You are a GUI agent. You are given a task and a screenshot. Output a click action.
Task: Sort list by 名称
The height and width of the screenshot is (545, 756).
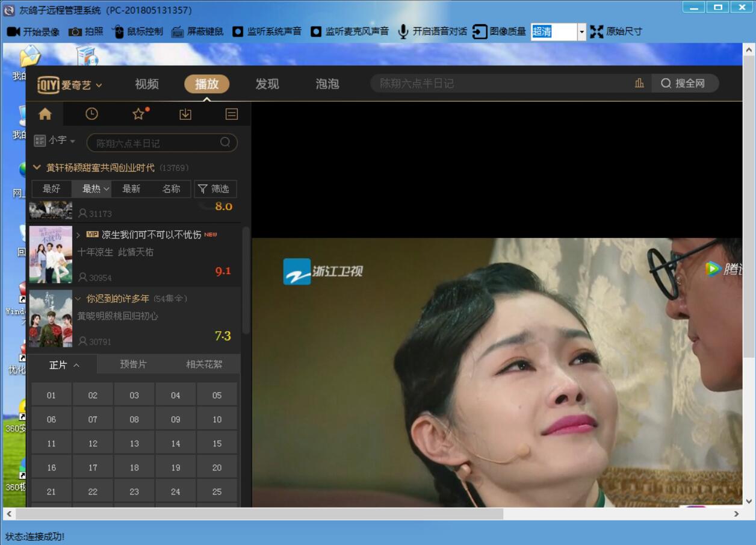click(x=172, y=188)
